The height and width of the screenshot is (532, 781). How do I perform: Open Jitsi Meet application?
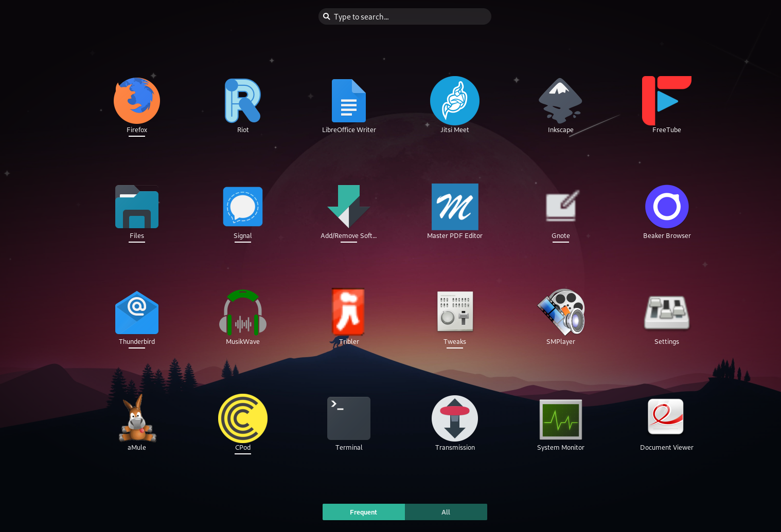(455, 101)
